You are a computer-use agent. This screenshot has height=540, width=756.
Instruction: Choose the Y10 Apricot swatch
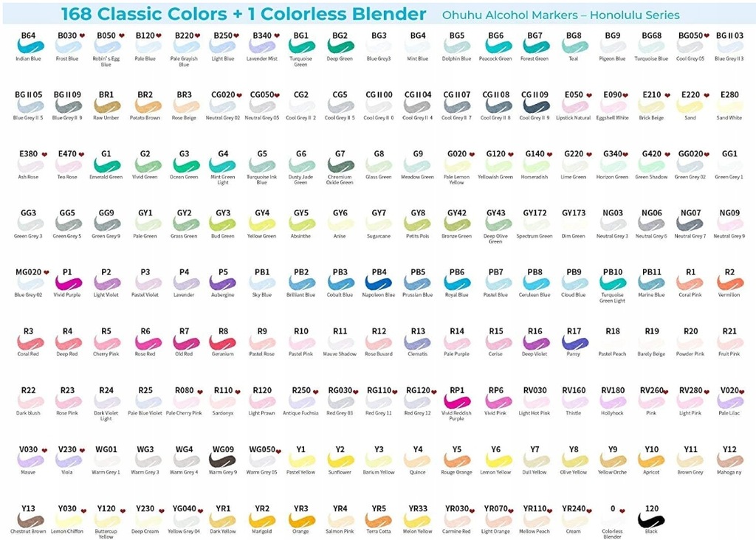(x=652, y=460)
